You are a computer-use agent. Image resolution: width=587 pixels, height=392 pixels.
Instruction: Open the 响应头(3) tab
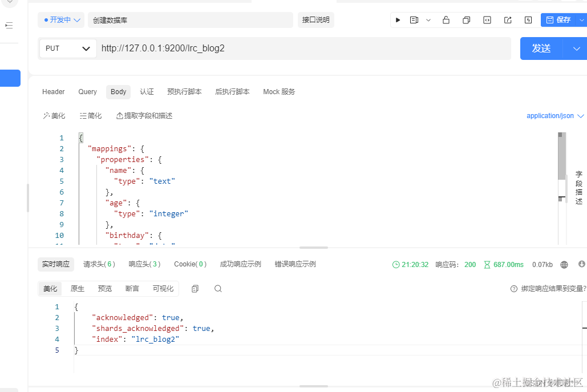[x=144, y=264]
